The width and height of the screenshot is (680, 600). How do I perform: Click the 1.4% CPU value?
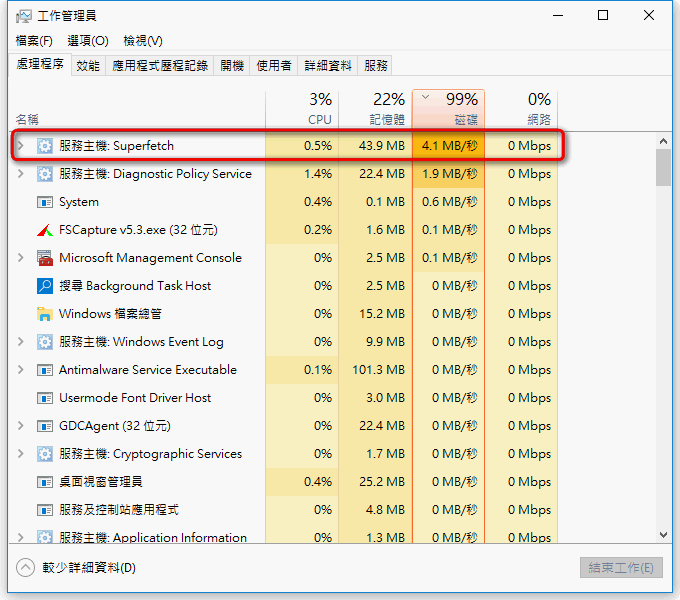click(318, 174)
